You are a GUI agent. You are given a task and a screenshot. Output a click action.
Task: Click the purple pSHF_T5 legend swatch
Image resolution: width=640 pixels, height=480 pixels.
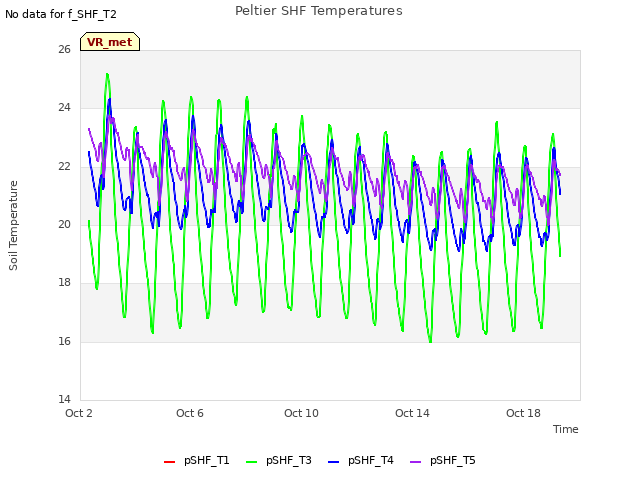click(x=416, y=462)
